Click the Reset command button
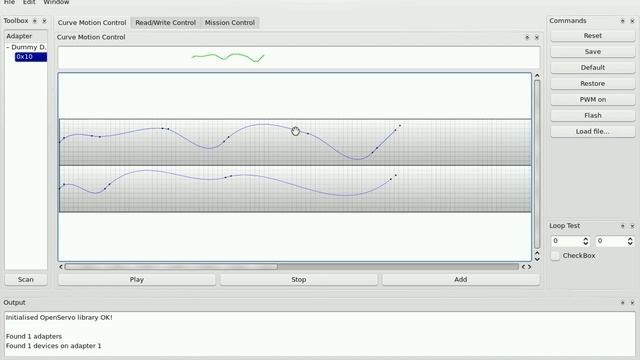Image resolution: width=640 pixels, height=360 pixels. coord(593,36)
